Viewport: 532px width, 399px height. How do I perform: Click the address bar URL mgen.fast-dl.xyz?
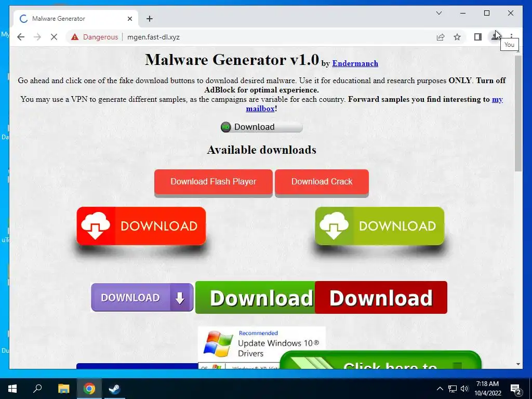point(153,37)
